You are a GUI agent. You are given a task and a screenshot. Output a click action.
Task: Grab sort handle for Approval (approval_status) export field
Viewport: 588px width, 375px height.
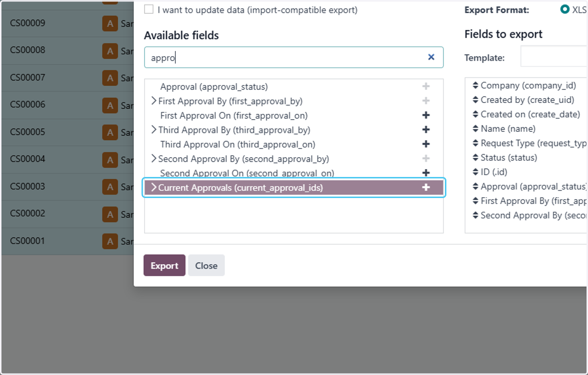pyautogui.click(x=475, y=187)
